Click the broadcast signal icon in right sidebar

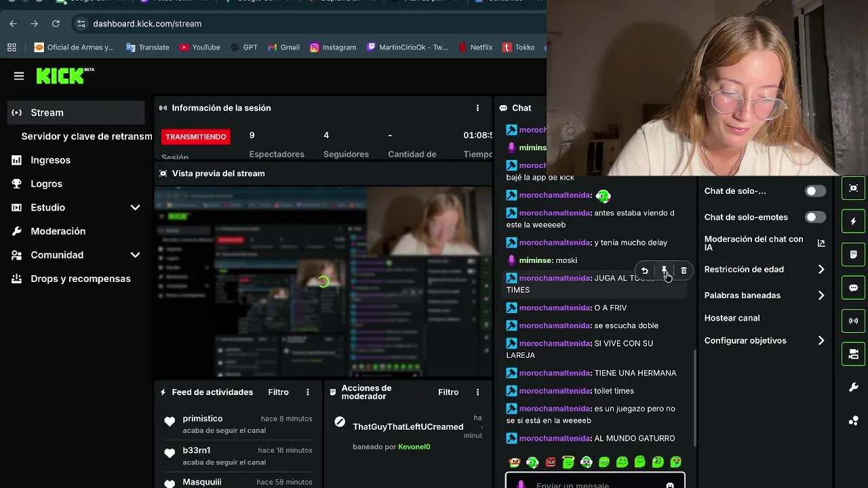[853, 321]
